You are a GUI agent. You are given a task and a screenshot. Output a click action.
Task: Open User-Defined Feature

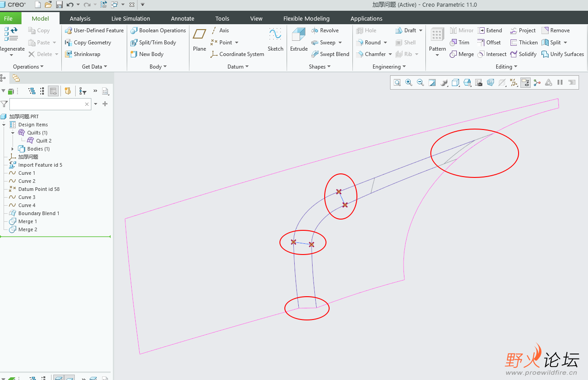(x=94, y=30)
